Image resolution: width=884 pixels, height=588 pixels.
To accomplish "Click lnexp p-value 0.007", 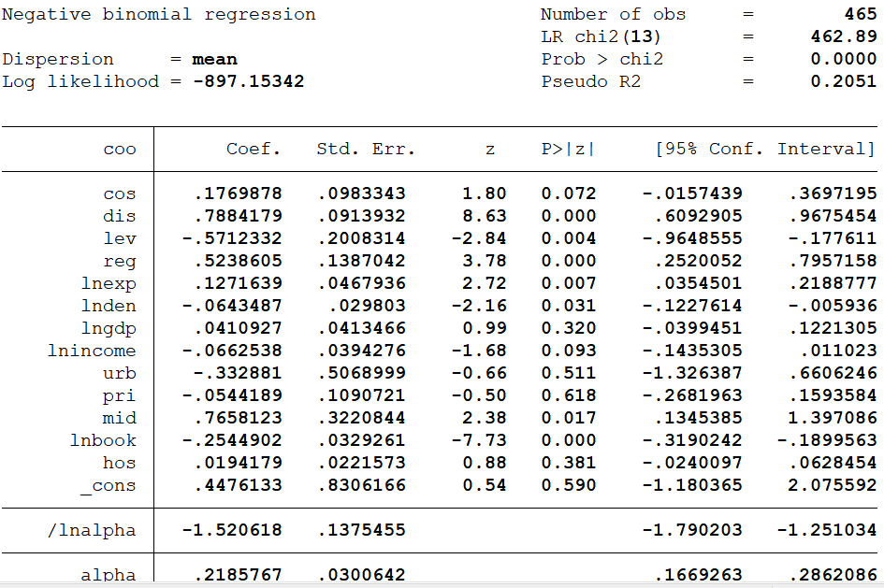I will pyautogui.click(x=569, y=284).
